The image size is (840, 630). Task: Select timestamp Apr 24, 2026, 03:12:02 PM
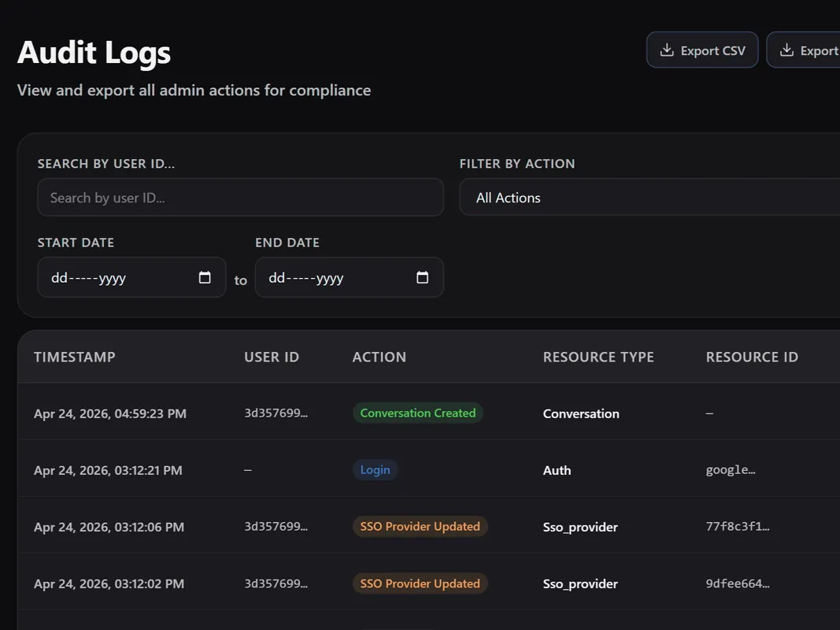pyautogui.click(x=109, y=584)
